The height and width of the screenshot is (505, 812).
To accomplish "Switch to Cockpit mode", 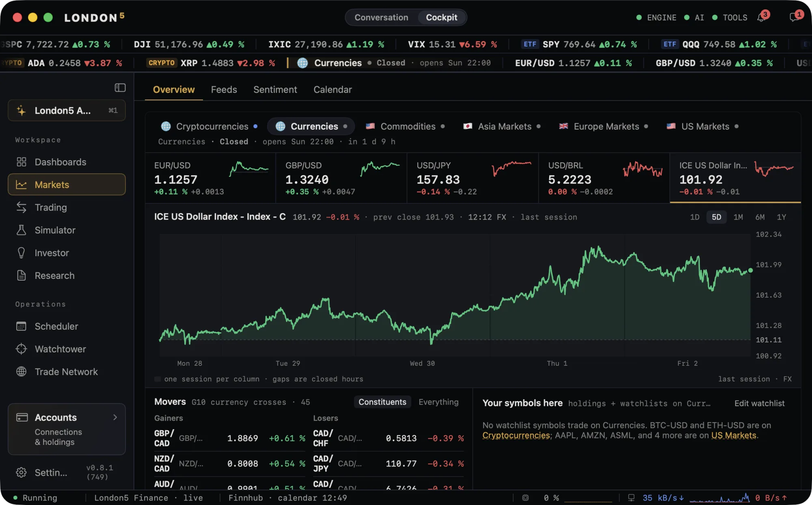I will (x=441, y=17).
